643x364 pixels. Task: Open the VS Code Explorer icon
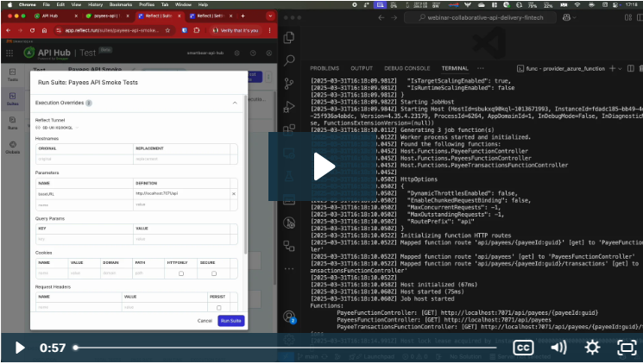click(x=289, y=37)
